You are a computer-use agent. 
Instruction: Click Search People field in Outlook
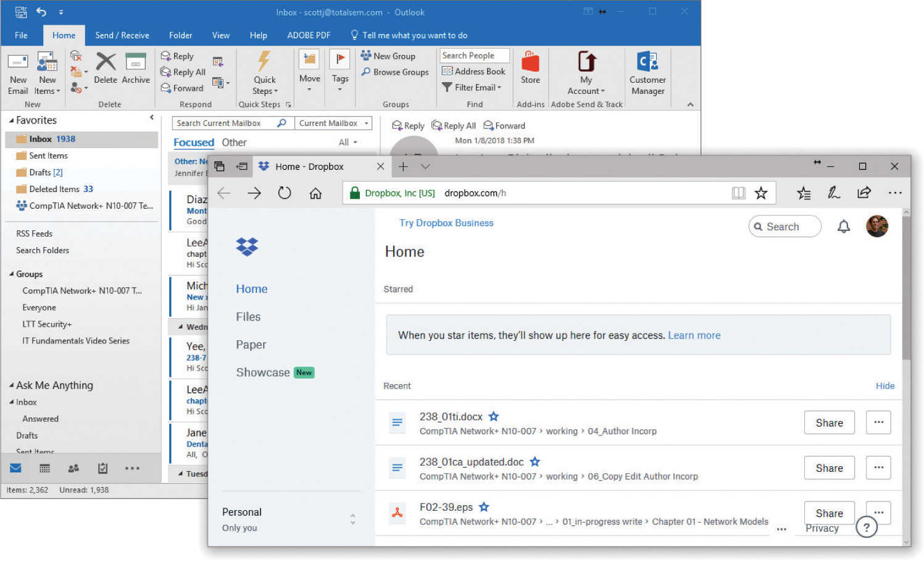[x=475, y=56]
